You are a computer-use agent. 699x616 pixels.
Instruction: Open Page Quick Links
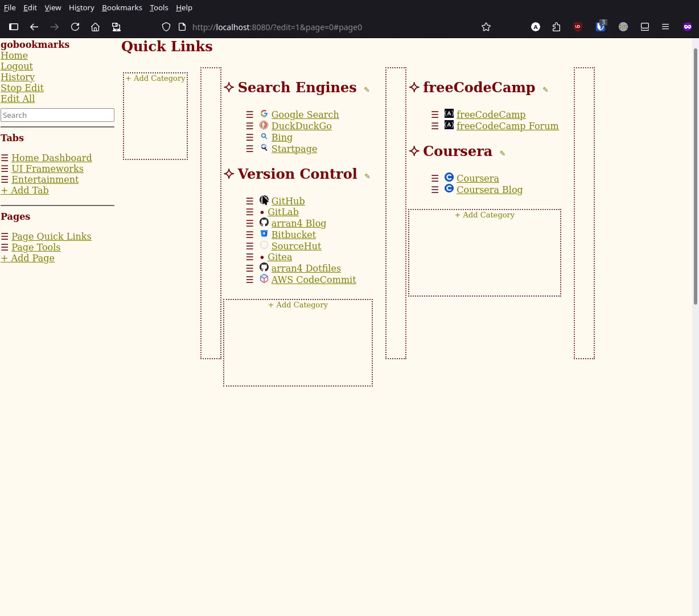[51, 236]
